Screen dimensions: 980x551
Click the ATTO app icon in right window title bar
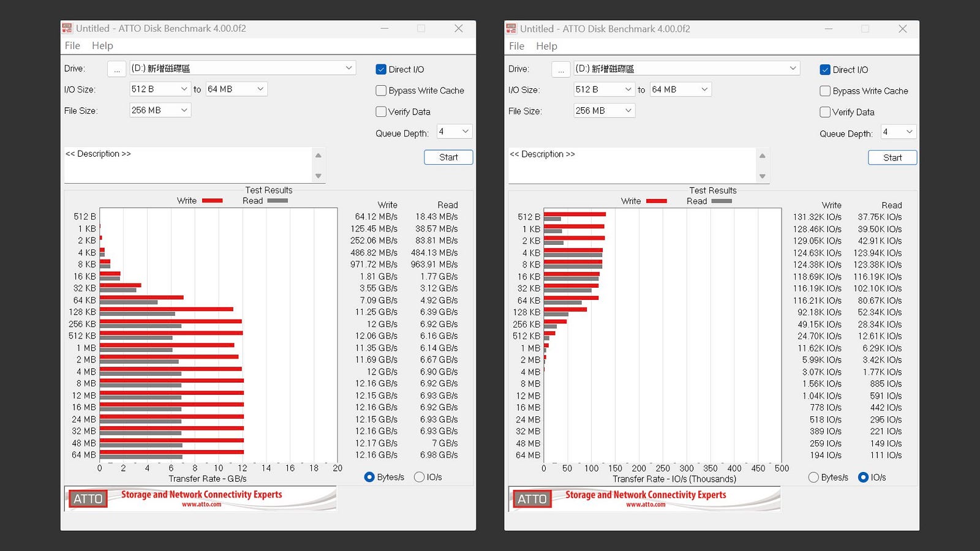pos(511,29)
